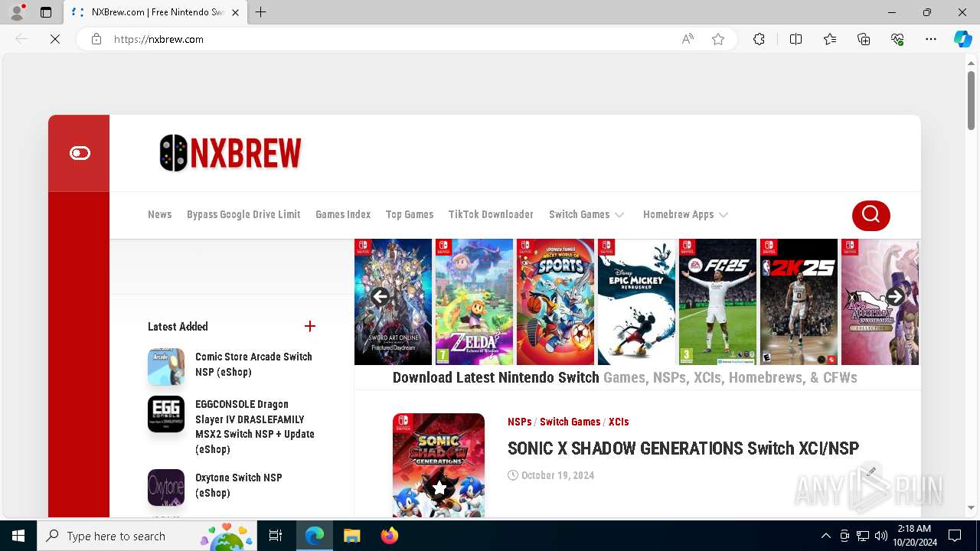The width and height of the screenshot is (980, 551).
Task: Open Edge Collections icon
Action: (864, 39)
